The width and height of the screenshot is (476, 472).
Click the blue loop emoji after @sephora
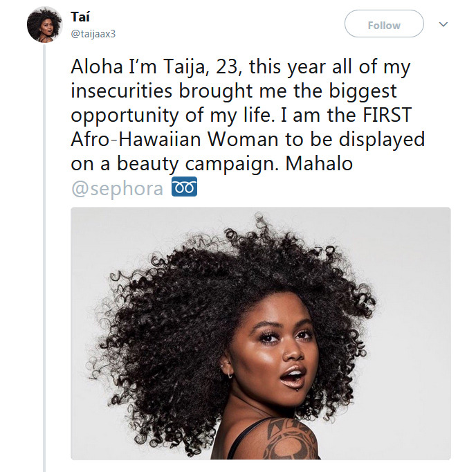tap(183, 188)
